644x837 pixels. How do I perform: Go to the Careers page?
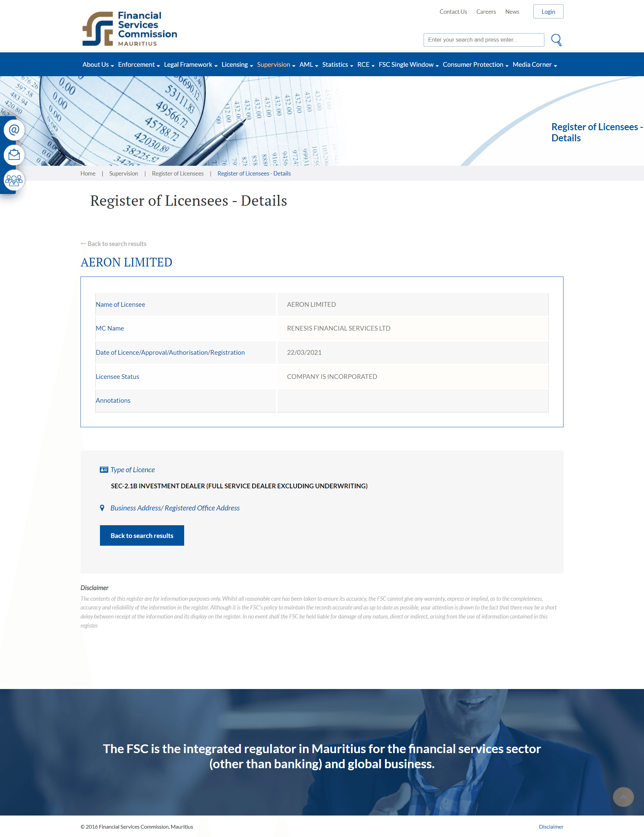[486, 12]
